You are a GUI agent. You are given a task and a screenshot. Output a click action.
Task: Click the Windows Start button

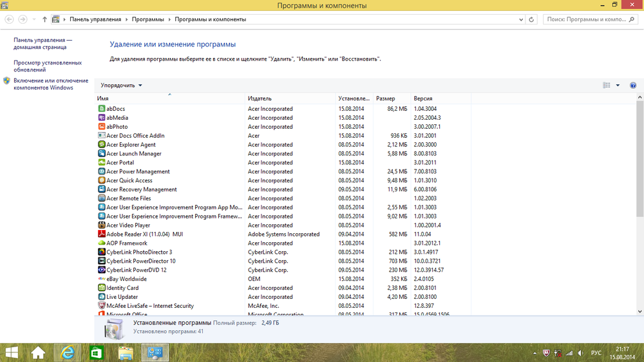click(x=12, y=352)
